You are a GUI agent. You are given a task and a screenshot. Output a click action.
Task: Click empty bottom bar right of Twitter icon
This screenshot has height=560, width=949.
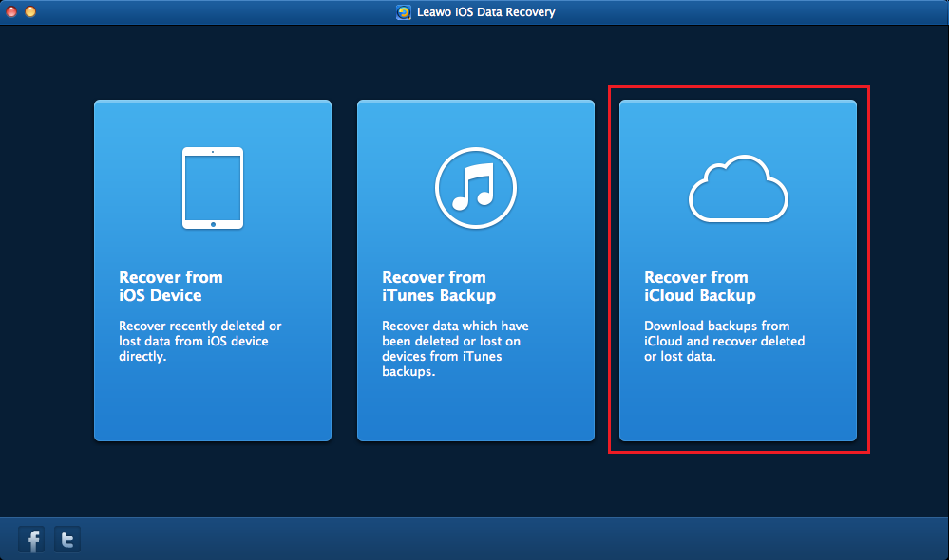[475, 539]
